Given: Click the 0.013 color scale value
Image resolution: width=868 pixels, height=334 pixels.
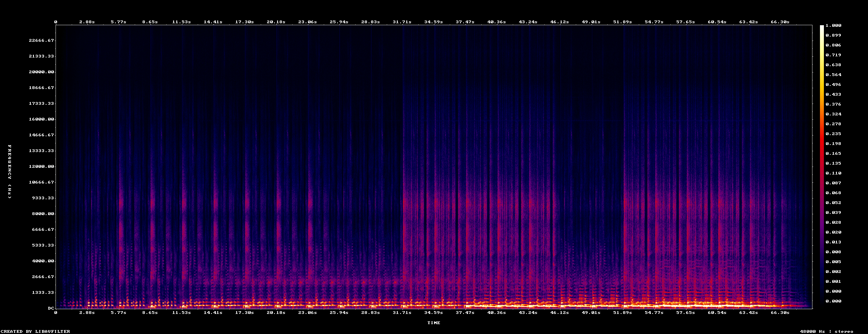Looking at the screenshot, I should tap(833, 242).
